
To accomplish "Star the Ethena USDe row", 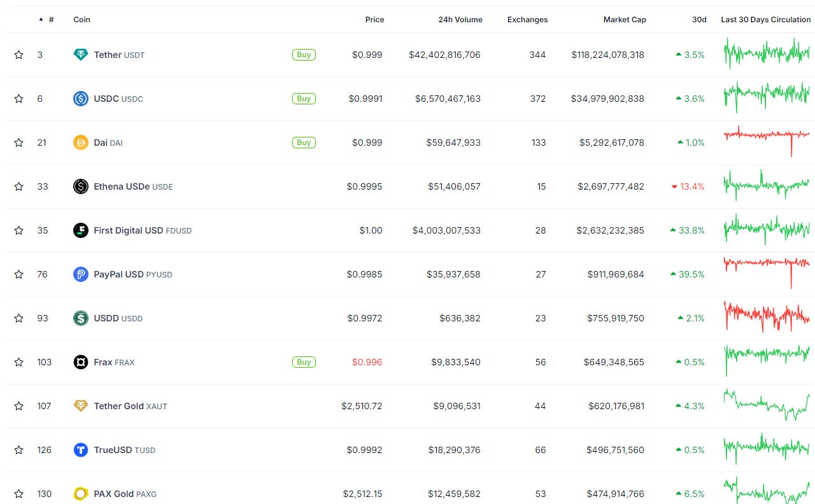I will pos(18,186).
